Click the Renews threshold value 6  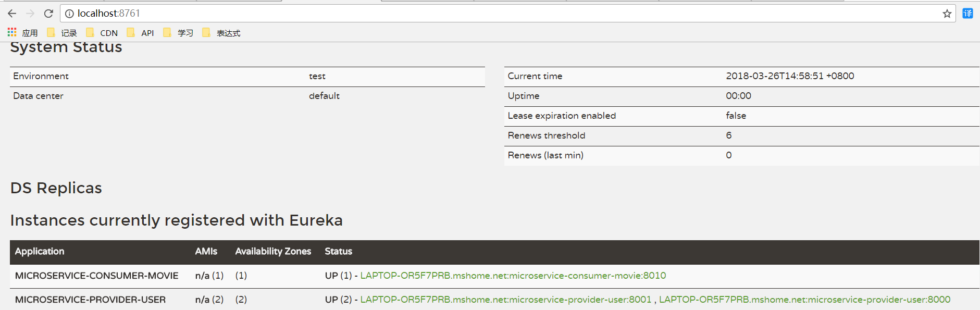[x=729, y=135]
